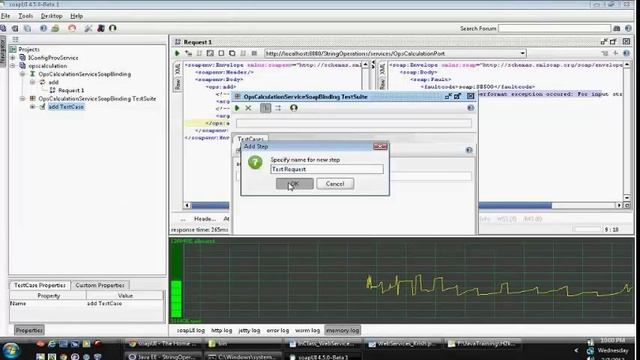This screenshot has width=640, height=360.
Task: Click the help icon at right of Request 1 toolbar
Action: click(x=627, y=53)
